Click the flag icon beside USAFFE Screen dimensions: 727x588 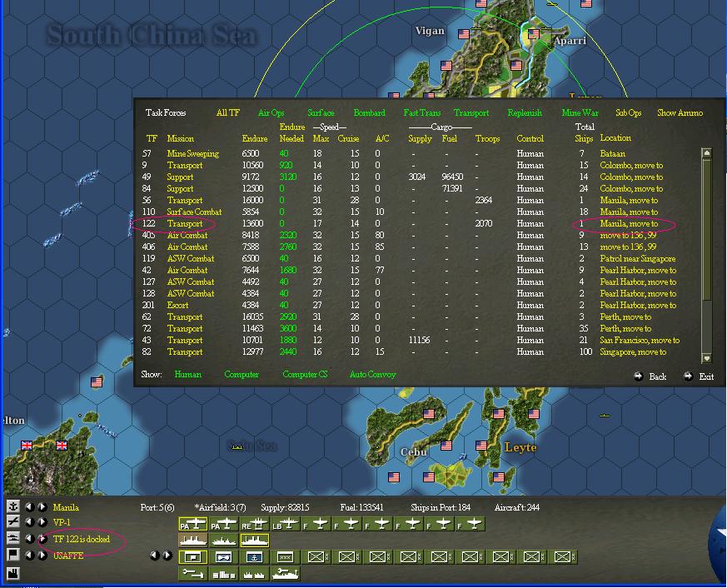[13, 555]
